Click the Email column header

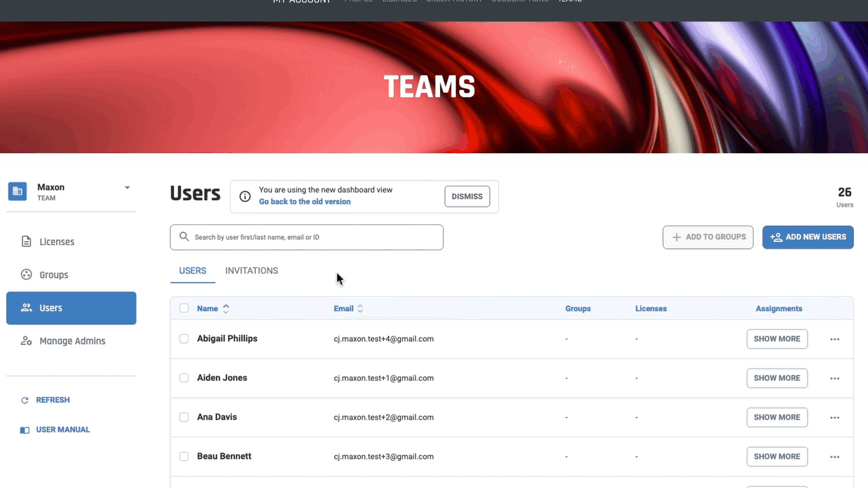click(344, 308)
